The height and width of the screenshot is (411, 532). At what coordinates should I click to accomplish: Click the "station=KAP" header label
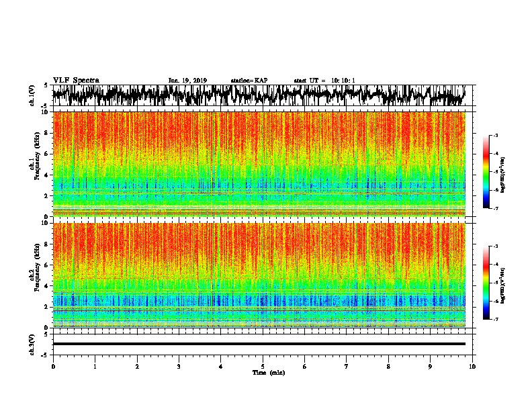249,81
